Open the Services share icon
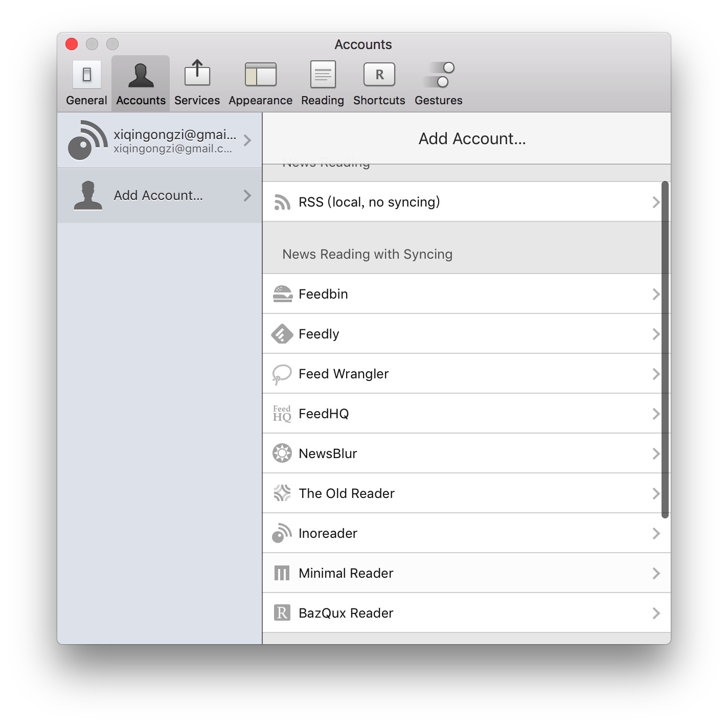Viewport: 728px width, 726px height. pyautogui.click(x=197, y=73)
